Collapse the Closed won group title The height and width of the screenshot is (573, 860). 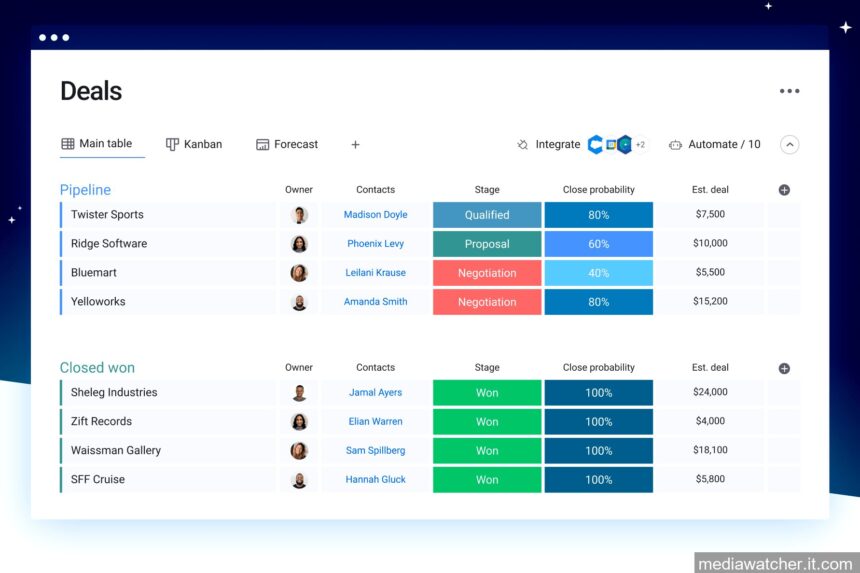[97, 367]
